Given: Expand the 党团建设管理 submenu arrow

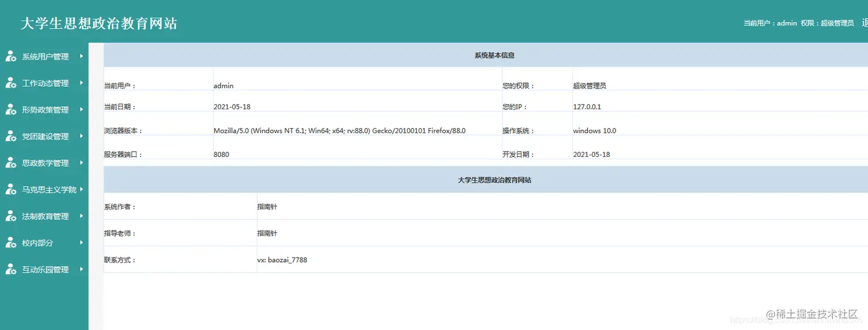Looking at the screenshot, I should [82, 136].
